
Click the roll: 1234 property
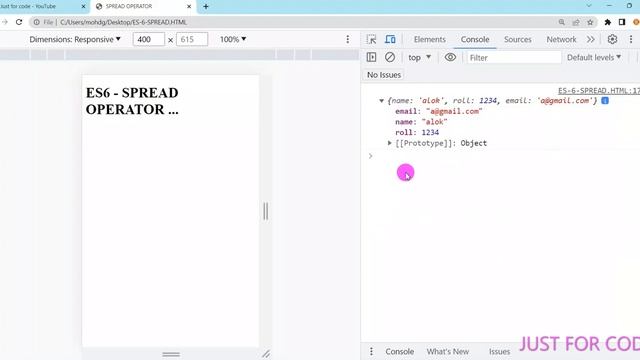click(x=417, y=132)
